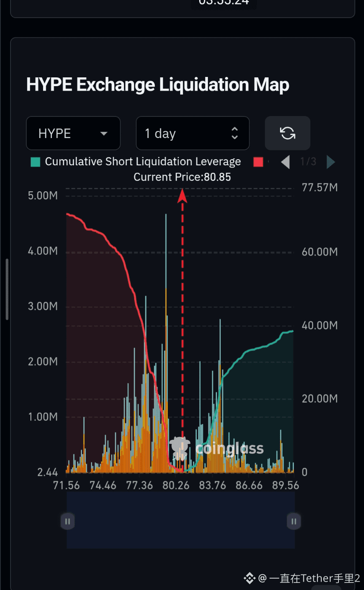
Task: Click the left range slider handle
Action: pyautogui.click(x=67, y=521)
